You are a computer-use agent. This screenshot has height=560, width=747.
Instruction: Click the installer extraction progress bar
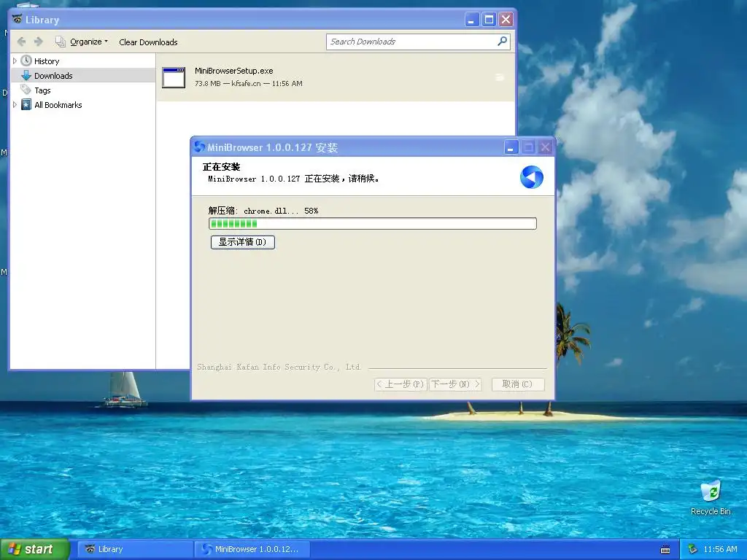[x=373, y=224]
